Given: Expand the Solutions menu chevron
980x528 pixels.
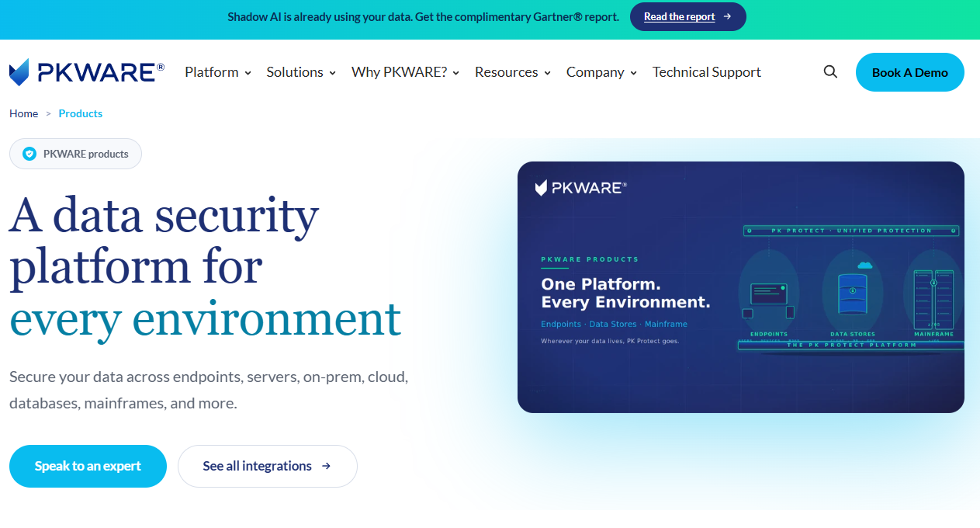Looking at the screenshot, I should (x=333, y=73).
